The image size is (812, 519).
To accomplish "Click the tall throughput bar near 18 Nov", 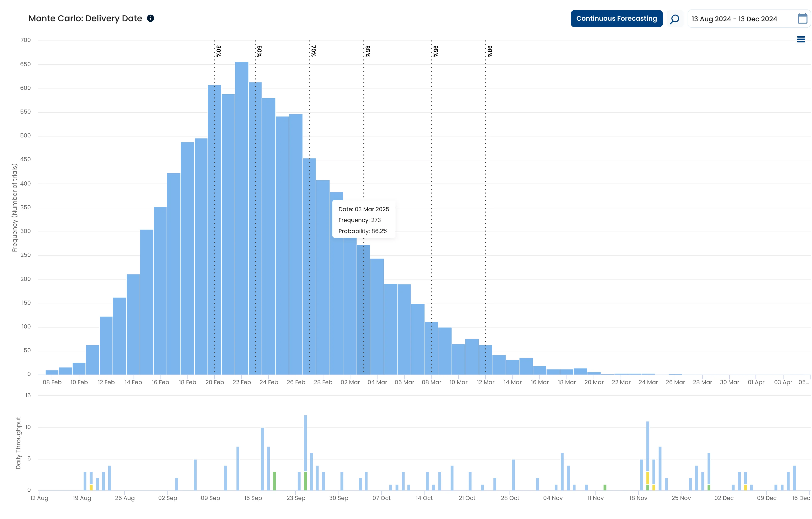I will click(x=647, y=456).
